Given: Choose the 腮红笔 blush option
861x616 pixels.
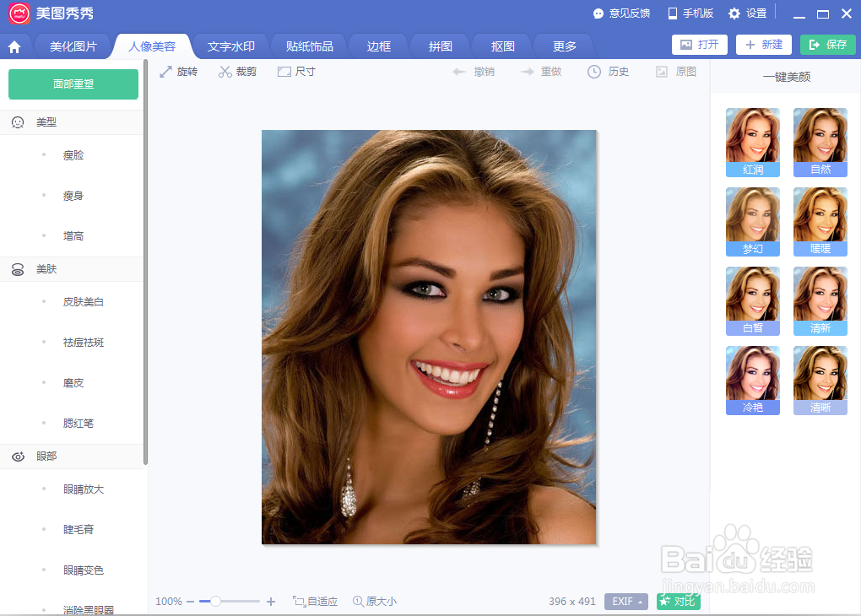Looking at the screenshot, I should click(79, 424).
